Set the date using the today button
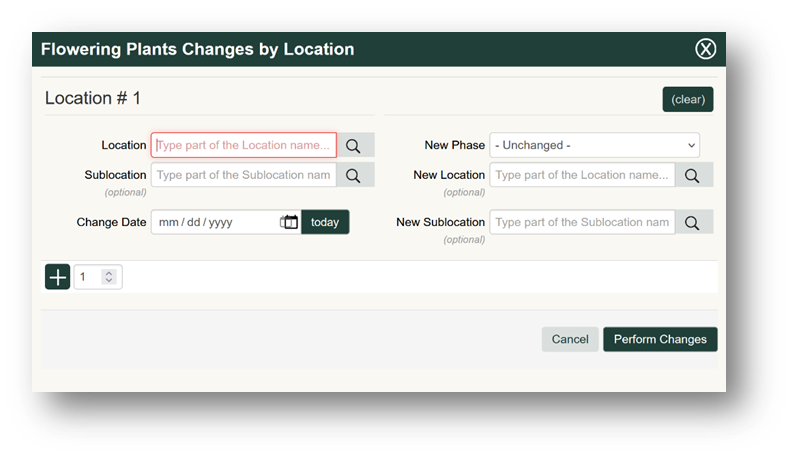This screenshot has width=791, height=457. coord(325,222)
